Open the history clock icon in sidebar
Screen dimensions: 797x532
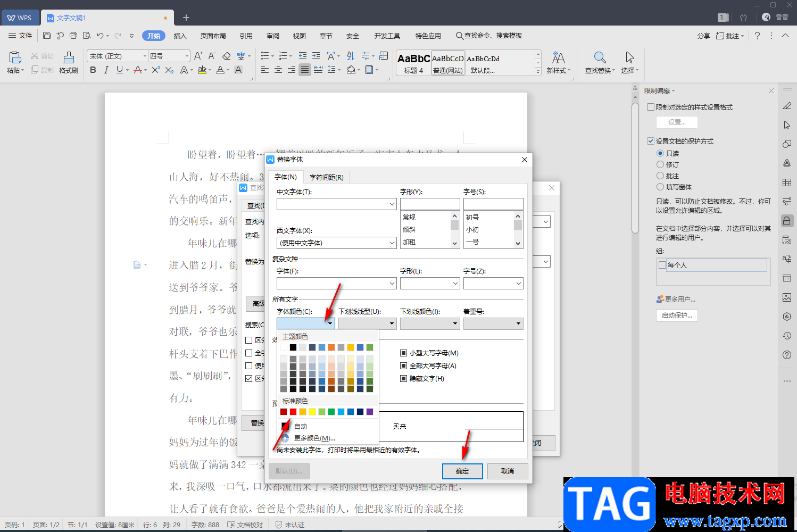pos(787,336)
